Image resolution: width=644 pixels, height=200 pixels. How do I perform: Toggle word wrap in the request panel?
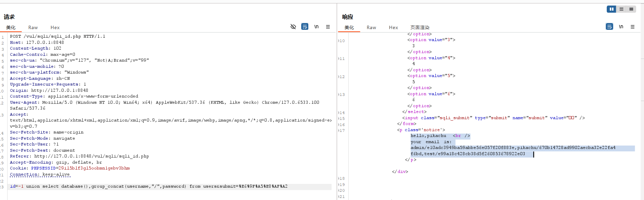click(x=305, y=27)
